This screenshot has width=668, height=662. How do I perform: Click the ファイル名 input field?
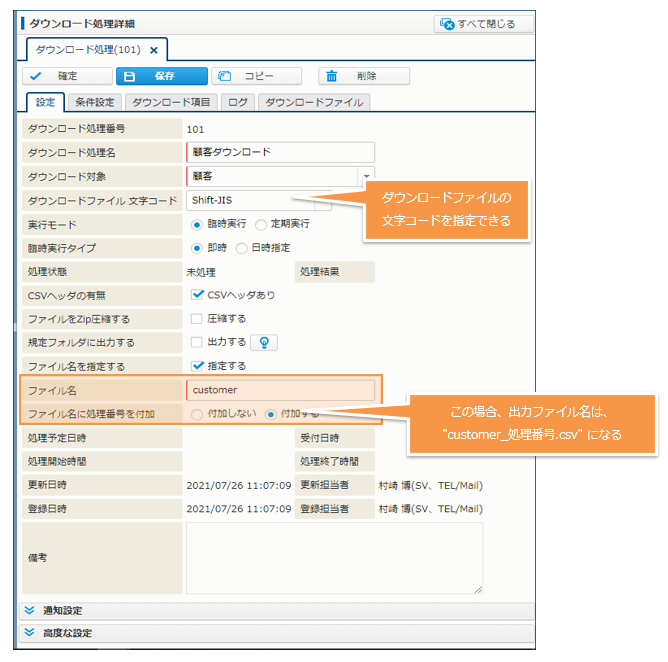click(280, 390)
